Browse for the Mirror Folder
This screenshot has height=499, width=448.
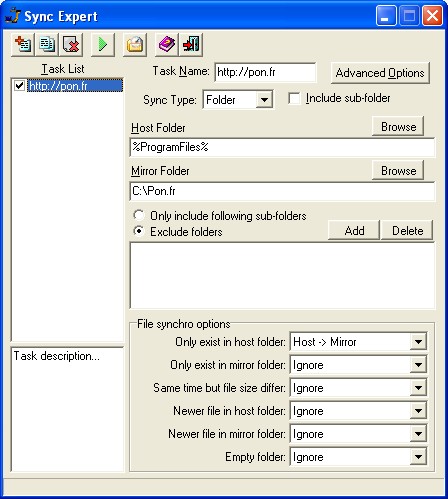[x=398, y=170]
